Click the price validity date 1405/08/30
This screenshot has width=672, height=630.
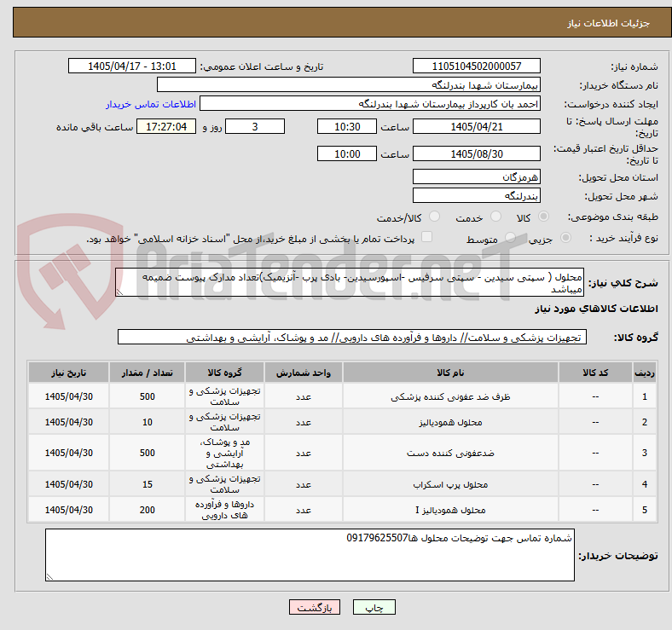tap(476, 153)
